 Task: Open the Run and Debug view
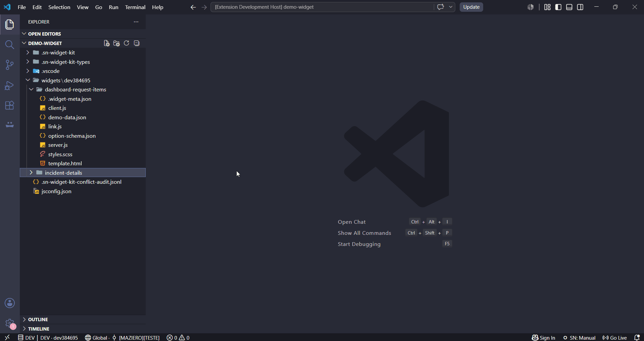click(10, 85)
